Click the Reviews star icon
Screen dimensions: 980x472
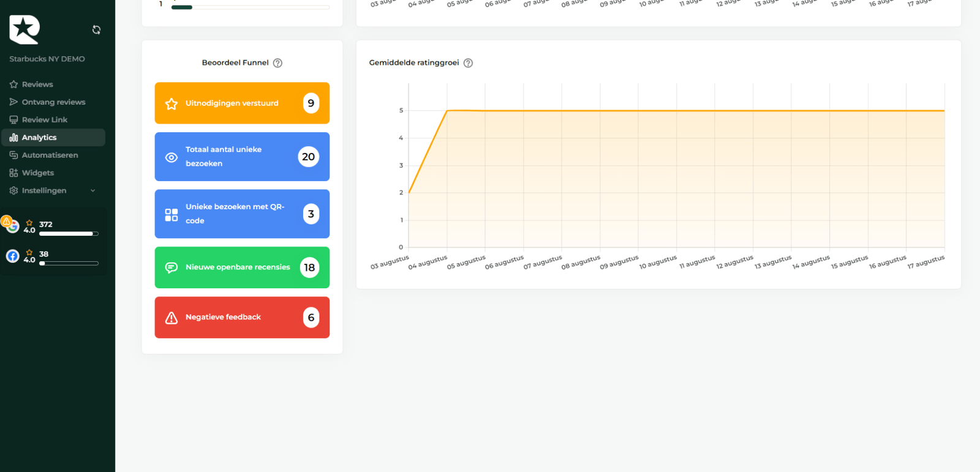(x=13, y=84)
